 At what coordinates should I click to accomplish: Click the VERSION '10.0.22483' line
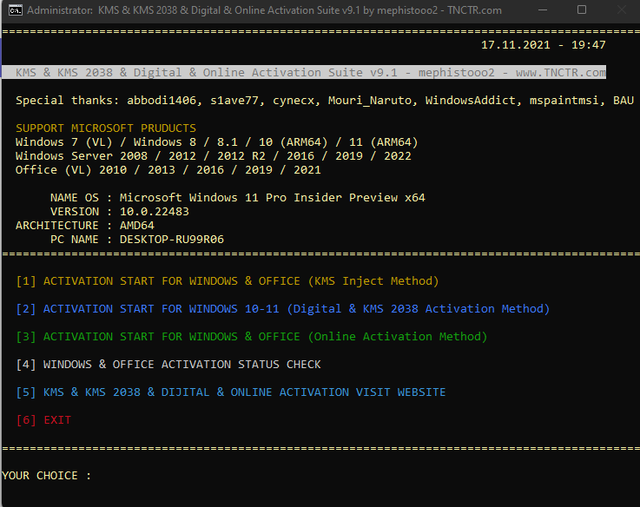coord(120,211)
